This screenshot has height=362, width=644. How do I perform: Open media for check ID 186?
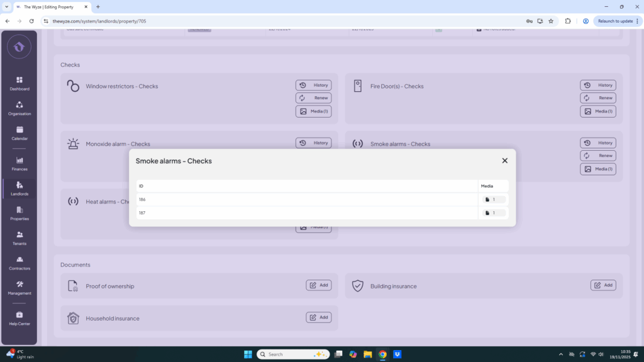pyautogui.click(x=494, y=200)
